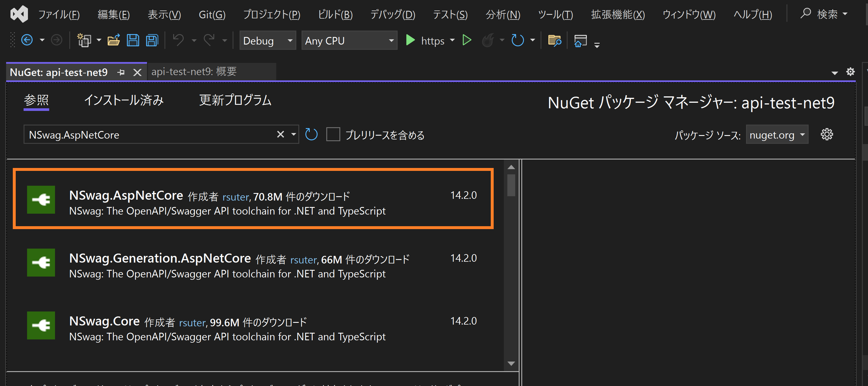Switch to the 参照 tab
The image size is (868, 386).
point(36,100)
